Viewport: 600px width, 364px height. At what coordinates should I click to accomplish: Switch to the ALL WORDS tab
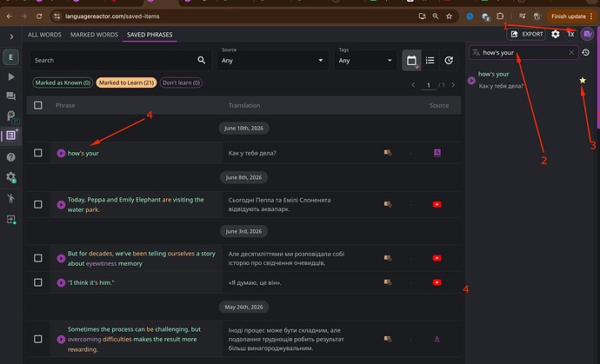point(44,35)
